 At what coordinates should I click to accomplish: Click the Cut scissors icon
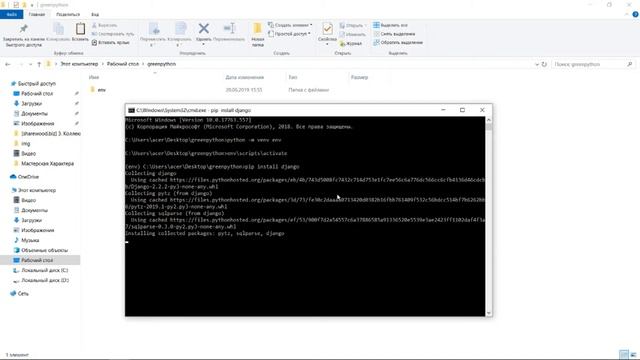(x=94, y=25)
